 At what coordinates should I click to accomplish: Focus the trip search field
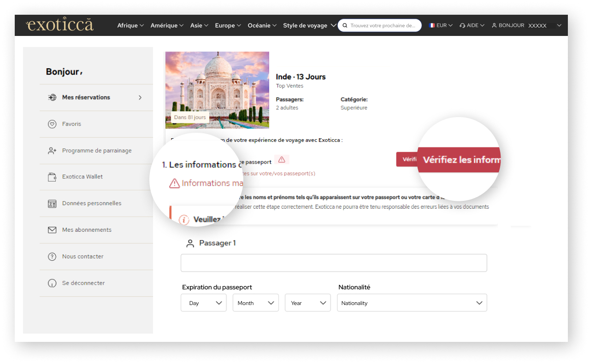click(380, 25)
